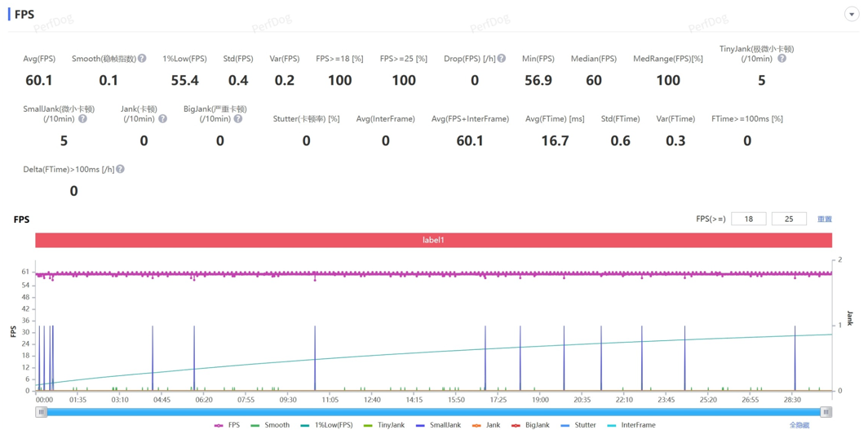This screenshot has height=430, width=868.
Task: Click the Std(FPS) value 0.4
Action: pyautogui.click(x=238, y=80)
